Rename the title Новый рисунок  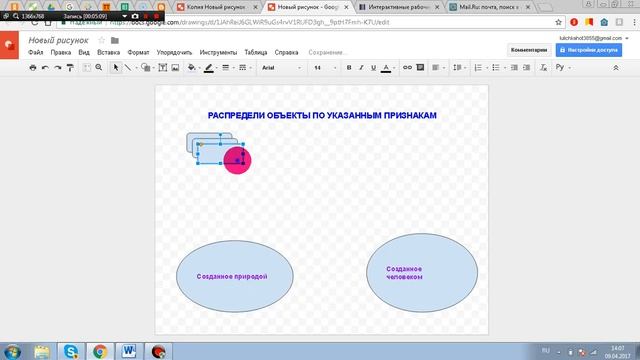click(x=58, y=40)
